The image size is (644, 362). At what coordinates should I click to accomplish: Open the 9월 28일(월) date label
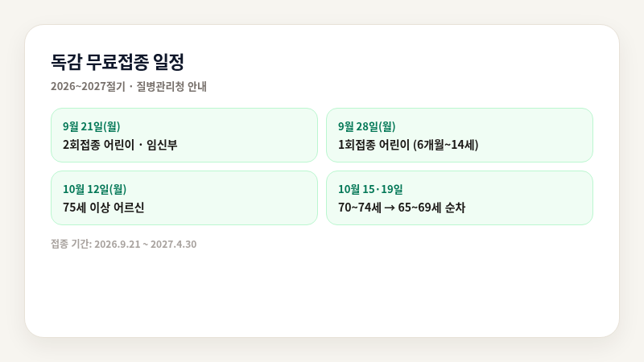(366, 126)
